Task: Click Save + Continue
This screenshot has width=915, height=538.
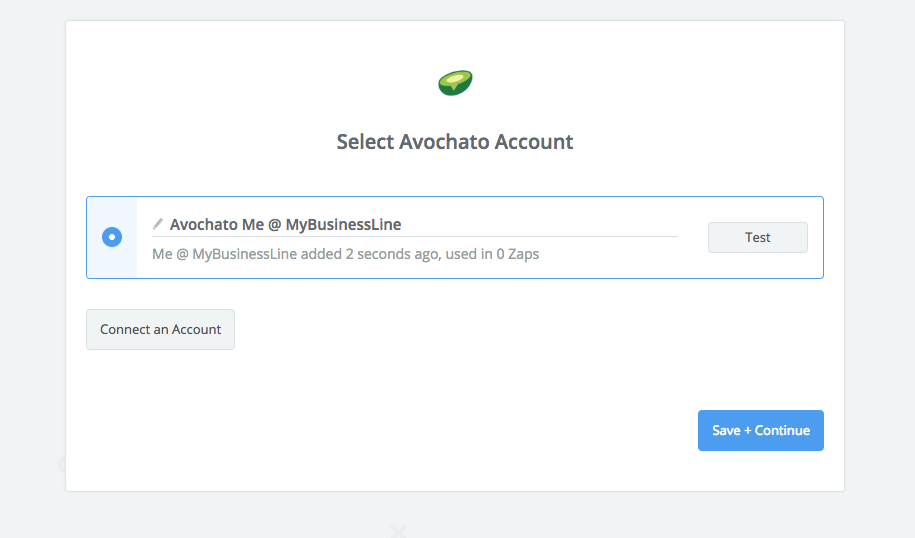Action: (x=760, y=431)
